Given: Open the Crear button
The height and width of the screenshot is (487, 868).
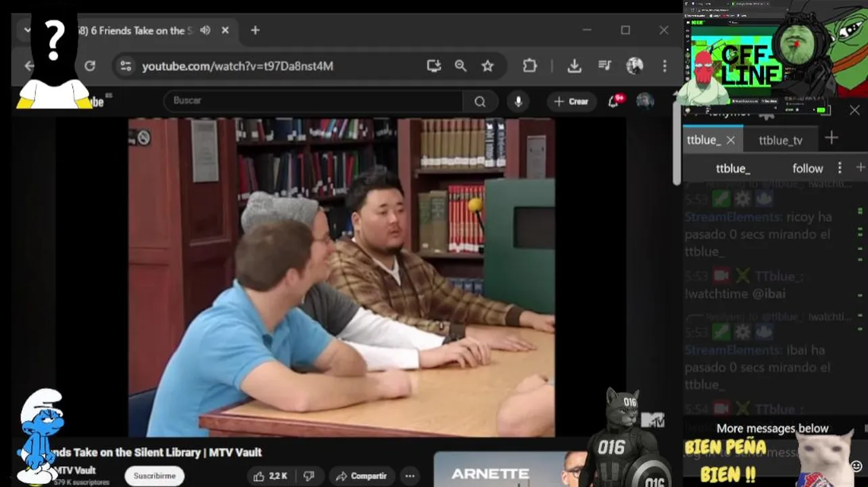Looking at the screenshot, I should point(571,101).
